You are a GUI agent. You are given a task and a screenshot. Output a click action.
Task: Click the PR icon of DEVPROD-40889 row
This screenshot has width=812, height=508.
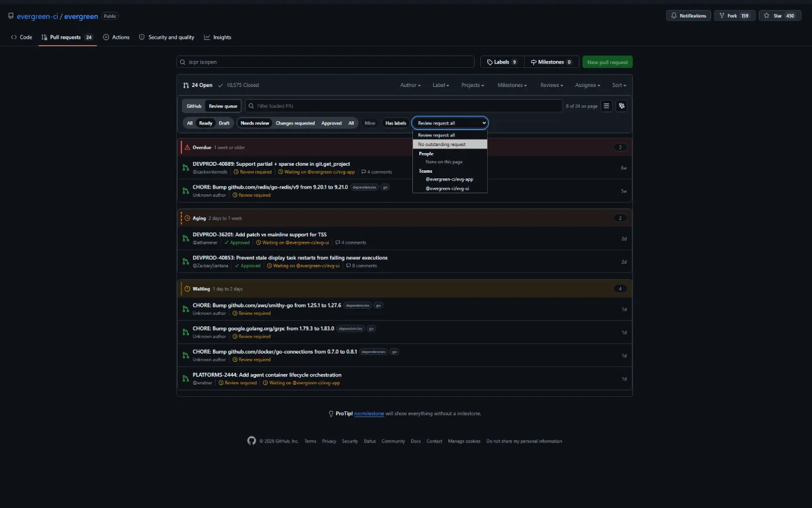(x=186, y=168)
